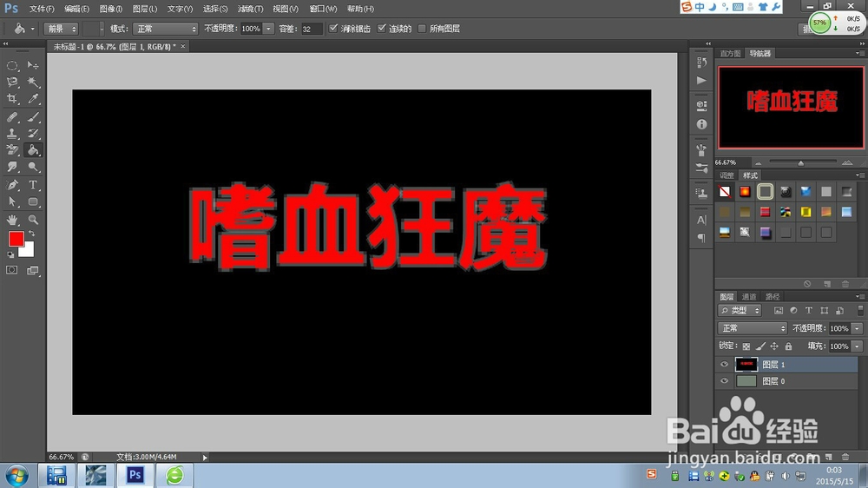Select layer 图层 0 row

tap(786, 381)
